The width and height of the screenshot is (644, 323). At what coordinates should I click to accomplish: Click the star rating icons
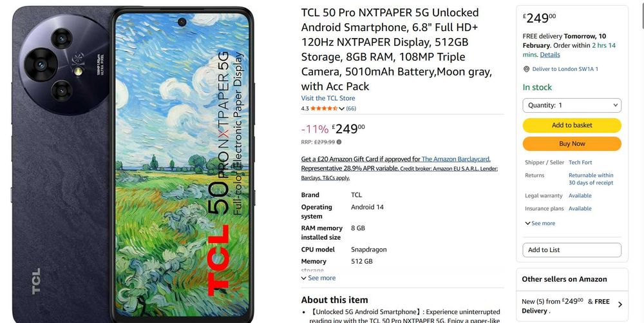(x=324, y=108)
